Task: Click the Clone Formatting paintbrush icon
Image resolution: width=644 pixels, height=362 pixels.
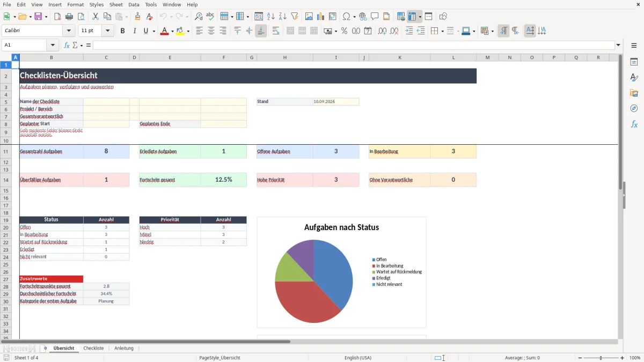Action: [x=137, y=17]
